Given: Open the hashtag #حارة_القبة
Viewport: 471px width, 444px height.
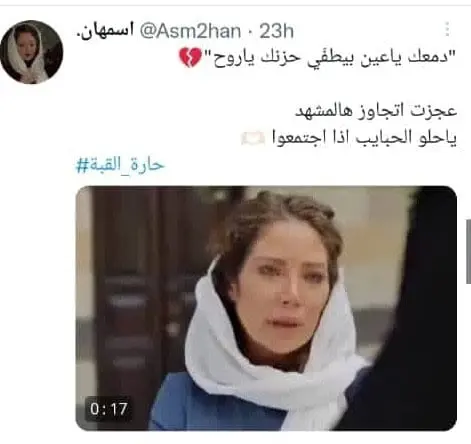Looking at the screenshot, I should tap(121, 165).
